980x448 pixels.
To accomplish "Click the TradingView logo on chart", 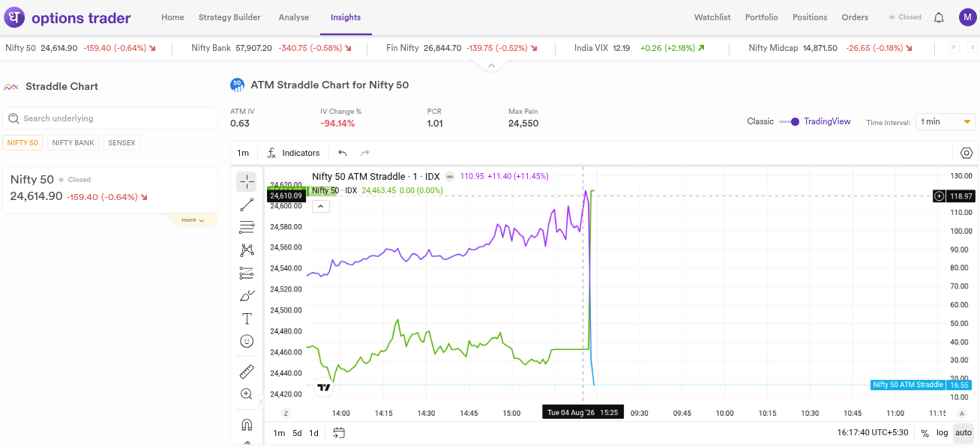I will [323, 387].
